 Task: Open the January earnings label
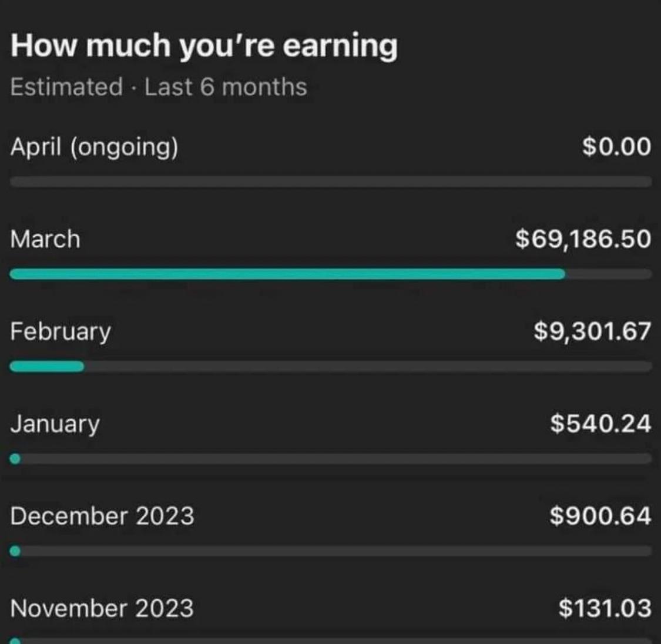[55, 424]
